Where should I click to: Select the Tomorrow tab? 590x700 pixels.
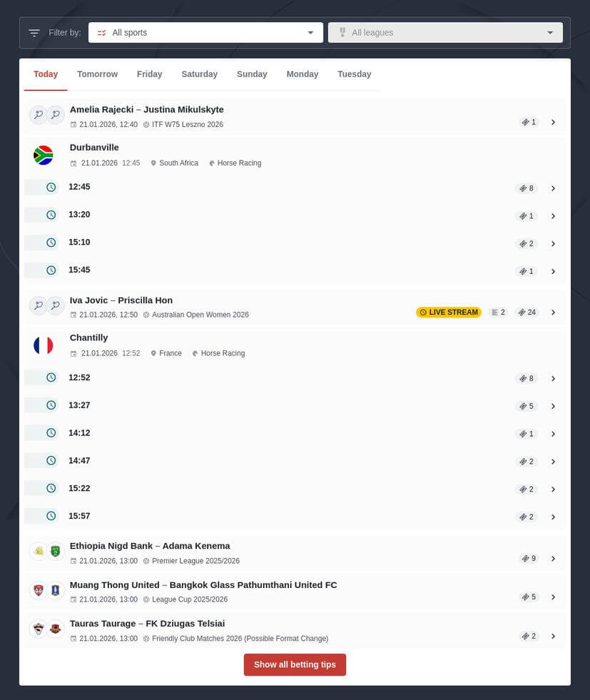pyautogui.click(x=97, y=74)
